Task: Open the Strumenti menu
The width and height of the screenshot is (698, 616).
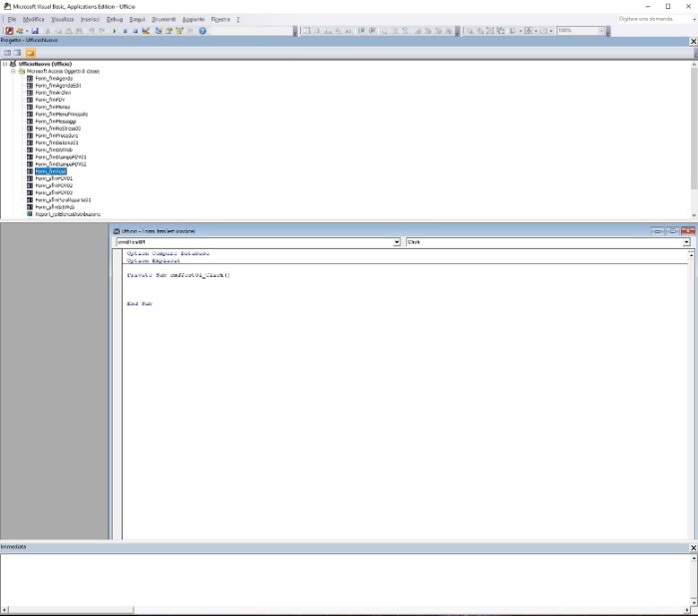Action: [164, 19]
